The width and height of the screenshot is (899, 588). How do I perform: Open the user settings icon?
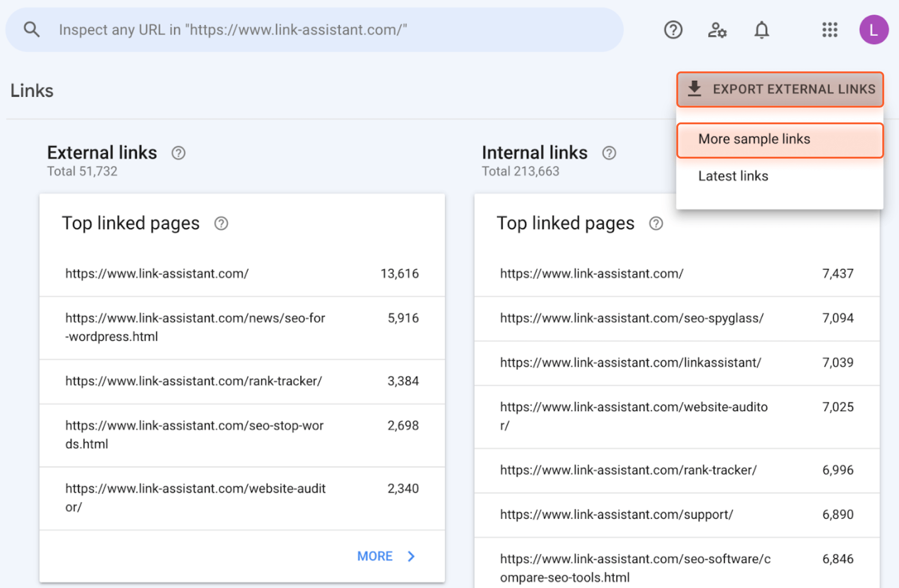[x=717, y=30]
